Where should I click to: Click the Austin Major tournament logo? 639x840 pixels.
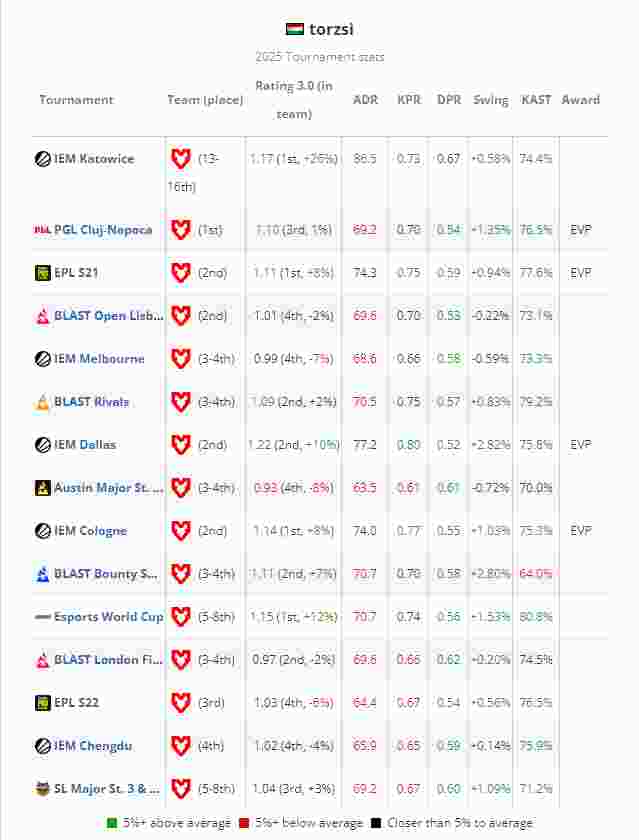pyautogui.click(x=43, y=488)
